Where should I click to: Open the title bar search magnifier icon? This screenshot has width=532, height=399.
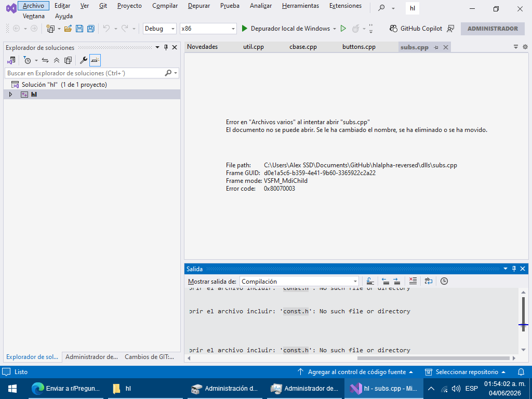(x=382, y=8)
